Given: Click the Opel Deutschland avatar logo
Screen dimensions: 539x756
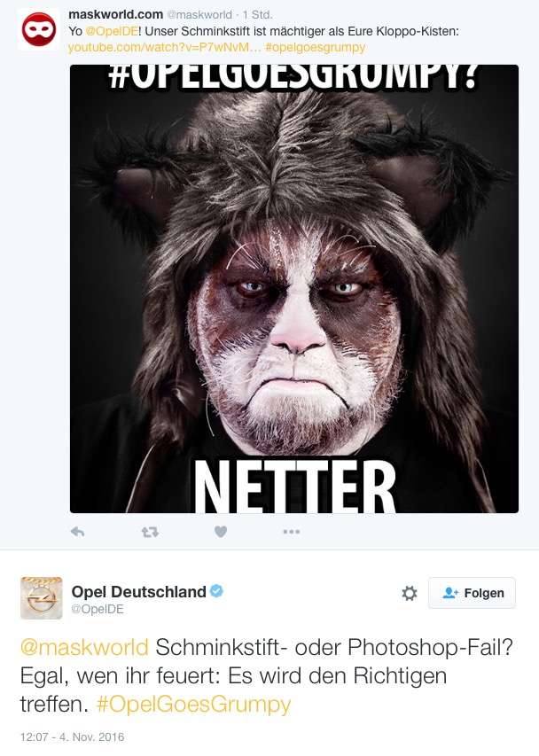Looking at the screenshot, I should click(x=42, y=598).
